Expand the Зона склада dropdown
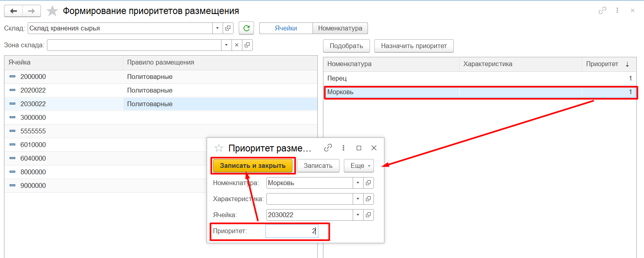Viewport: 644px width, 258px height. [226, 45]
